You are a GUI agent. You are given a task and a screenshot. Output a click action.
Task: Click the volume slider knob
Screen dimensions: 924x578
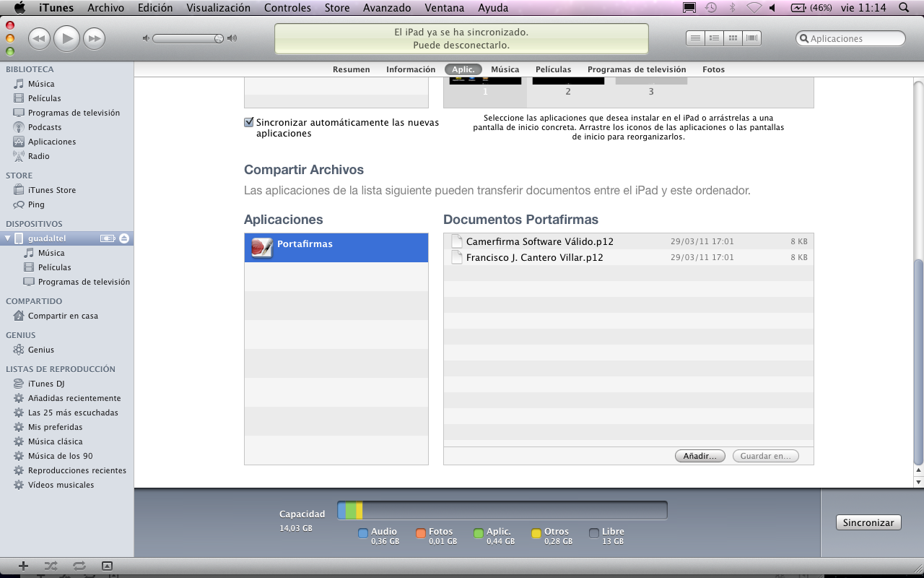click(x=219, y=38)
